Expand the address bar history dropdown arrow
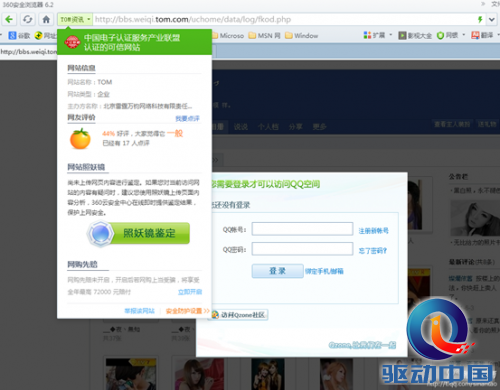The width and height of the screenshot is (500, 390). (492, 19)
